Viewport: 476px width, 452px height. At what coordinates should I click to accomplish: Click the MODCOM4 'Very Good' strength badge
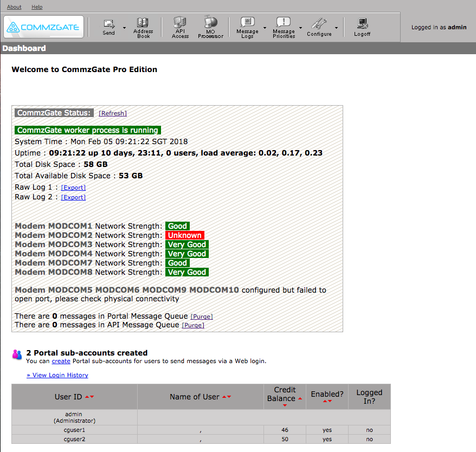coord(187,254)
